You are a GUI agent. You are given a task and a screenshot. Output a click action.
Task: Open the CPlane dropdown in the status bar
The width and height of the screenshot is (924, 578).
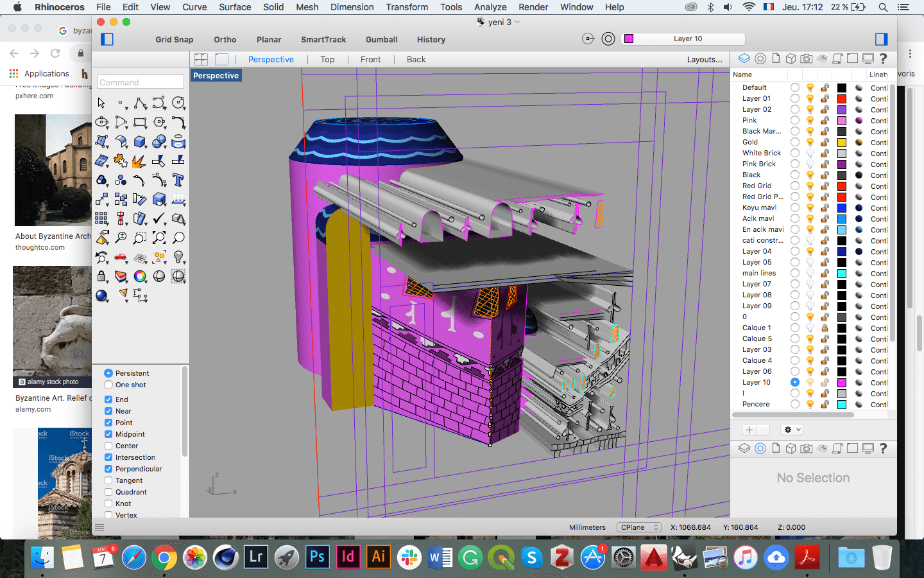pos(638,527)
